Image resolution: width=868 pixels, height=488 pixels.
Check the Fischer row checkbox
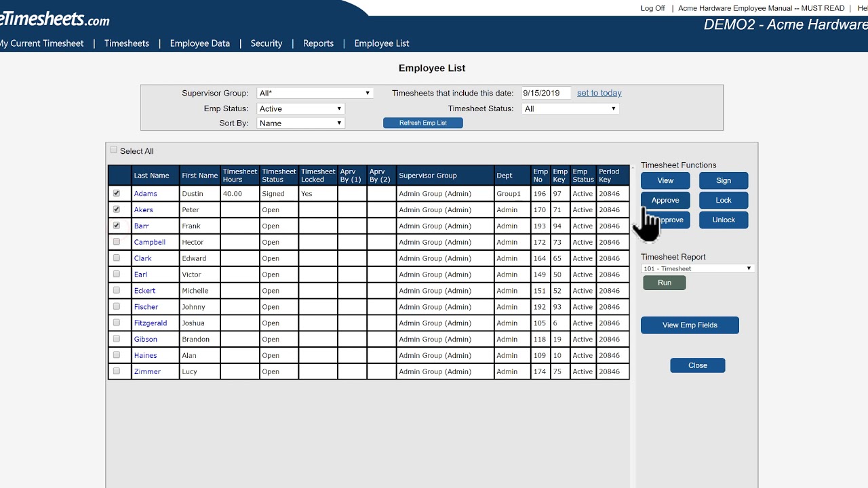(117, 306)
